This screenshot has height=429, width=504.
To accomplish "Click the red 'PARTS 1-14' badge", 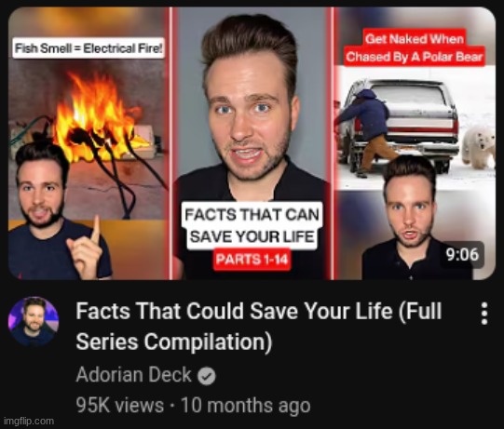I will tap(252, 260).
